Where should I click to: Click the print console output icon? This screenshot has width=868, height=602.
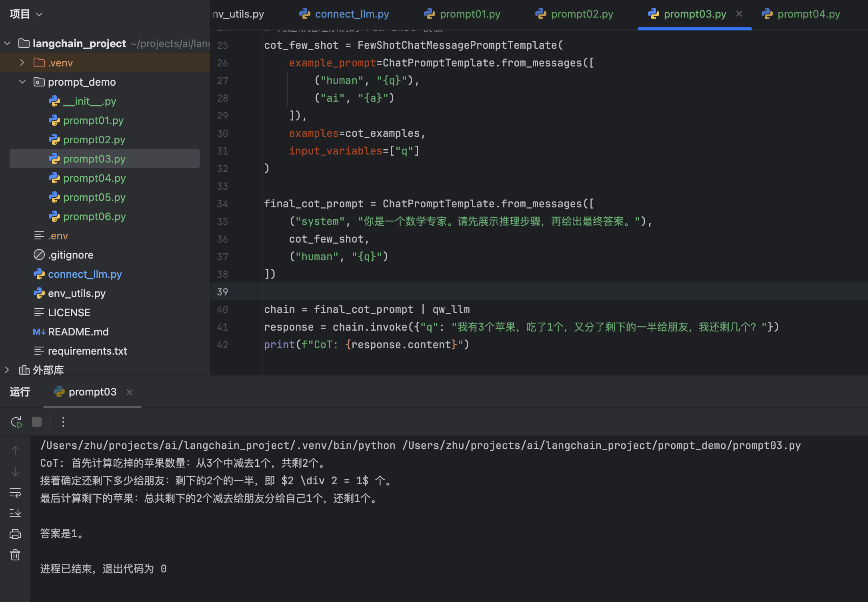[x=15, y=534]
